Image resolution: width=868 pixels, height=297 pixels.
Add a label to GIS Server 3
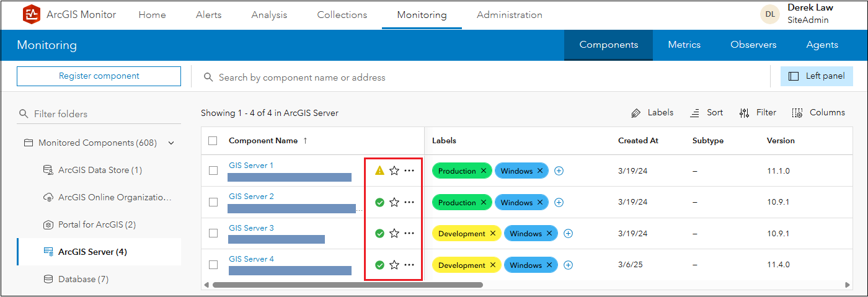click(x=568, y=234)
